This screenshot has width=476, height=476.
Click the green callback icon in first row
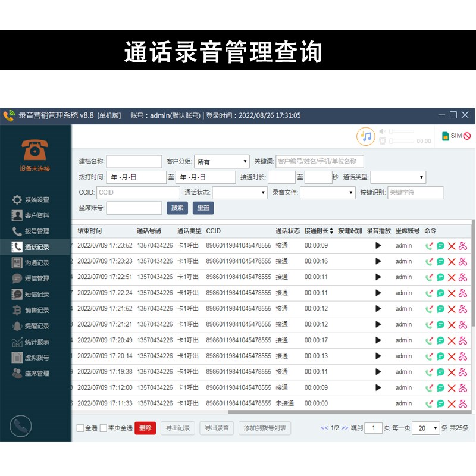[429, 246]
